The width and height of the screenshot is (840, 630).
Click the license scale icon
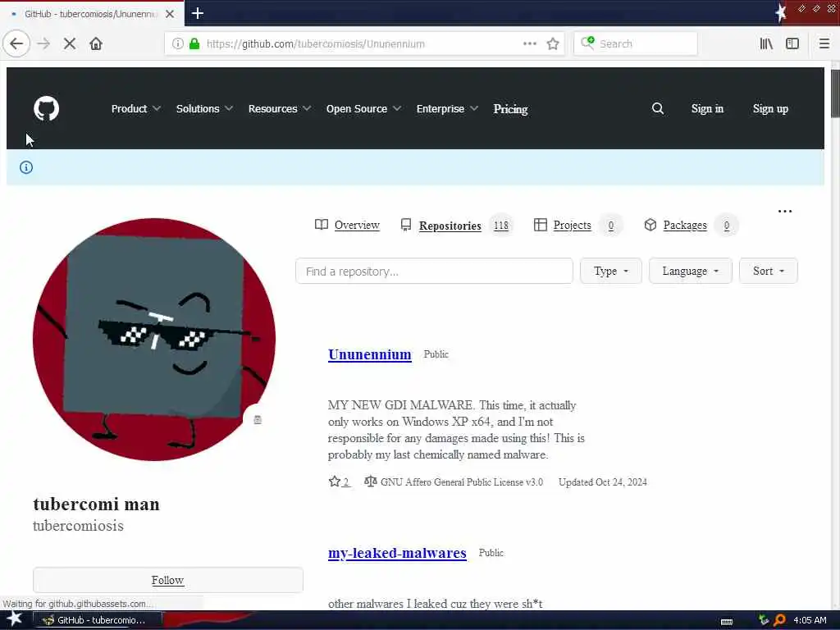pos(370,481)
